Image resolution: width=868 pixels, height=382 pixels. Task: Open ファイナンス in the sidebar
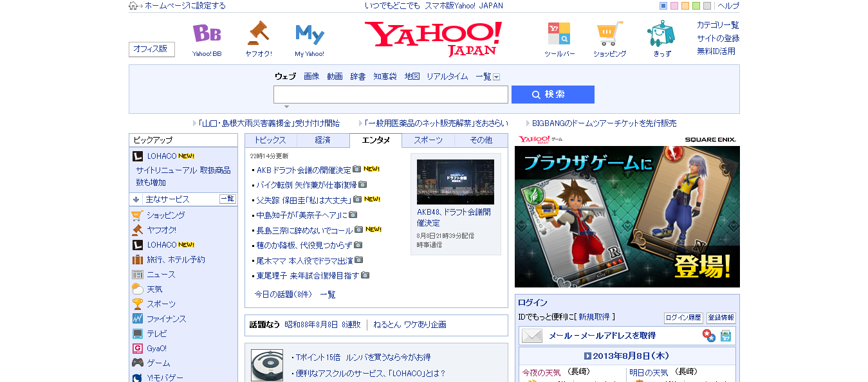coord(166,319)
